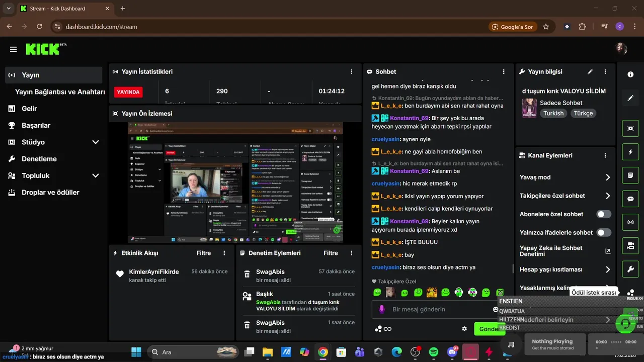Open the user avatar in Kick header
This screenshot has height=362, width=644.
coord(621,49)
